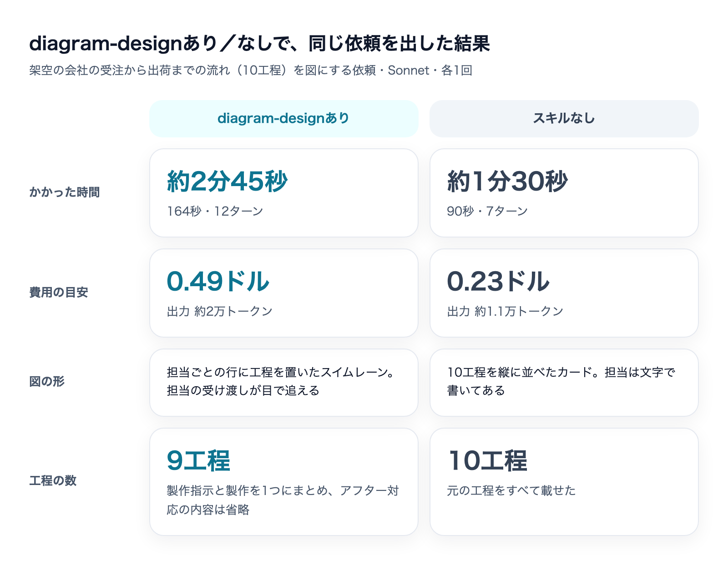This screenshot has width=728, height=576.
Task: Click the detail "90秒・7ターン"
Action: tap(487, 211)
